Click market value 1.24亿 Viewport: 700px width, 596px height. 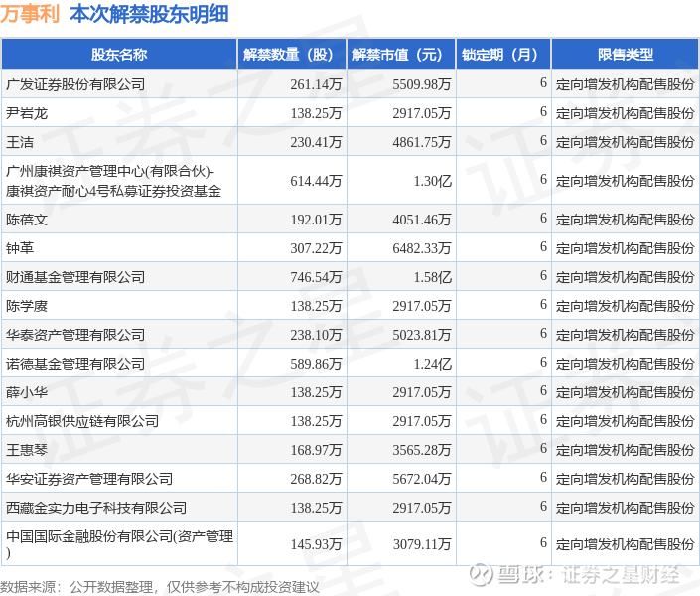[432, 364]
